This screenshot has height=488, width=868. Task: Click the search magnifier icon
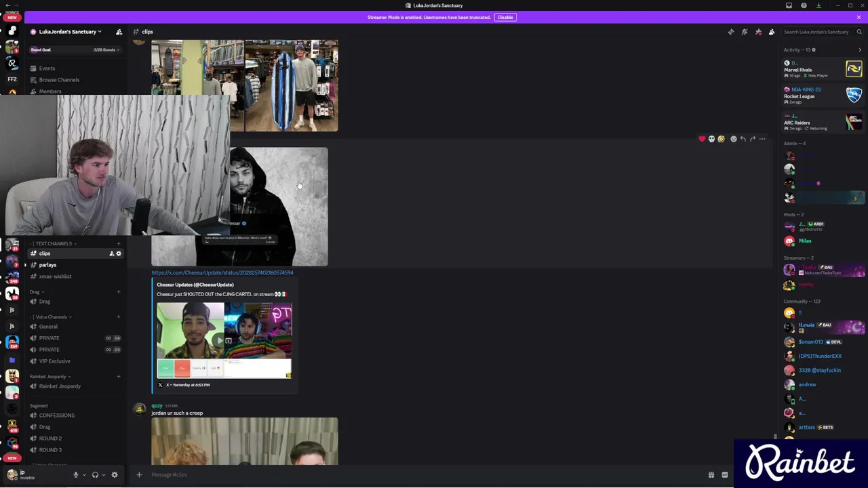click(x=859, y=32)
